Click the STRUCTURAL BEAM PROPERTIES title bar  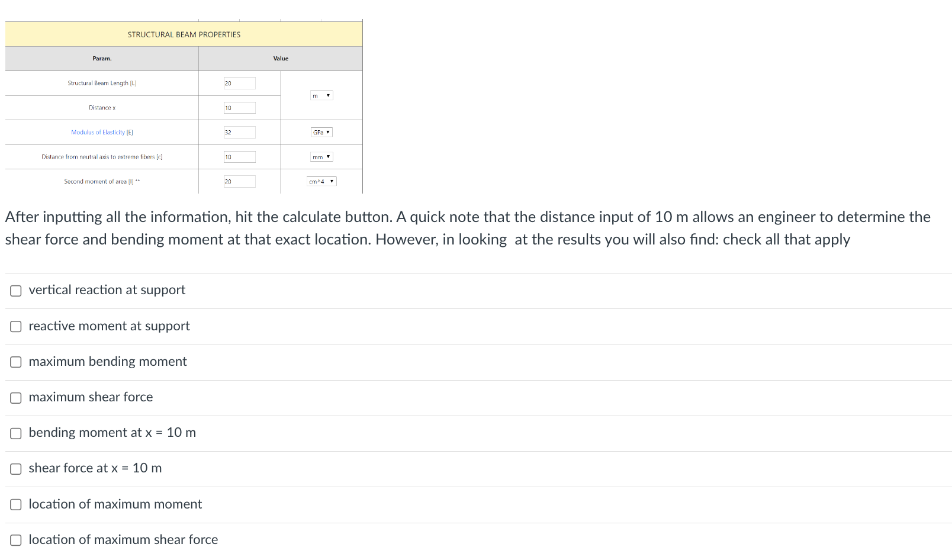coord(184,34)
